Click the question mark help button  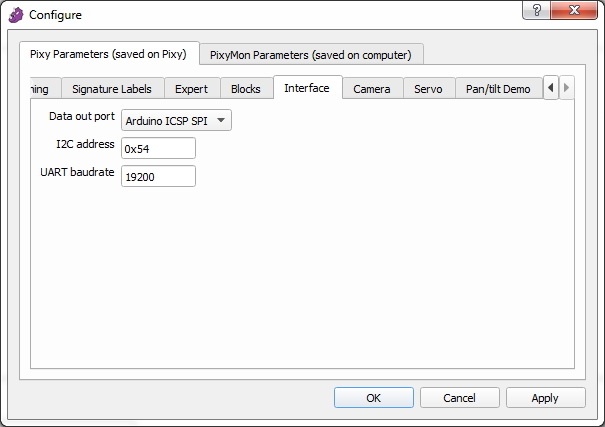point(539,10)
